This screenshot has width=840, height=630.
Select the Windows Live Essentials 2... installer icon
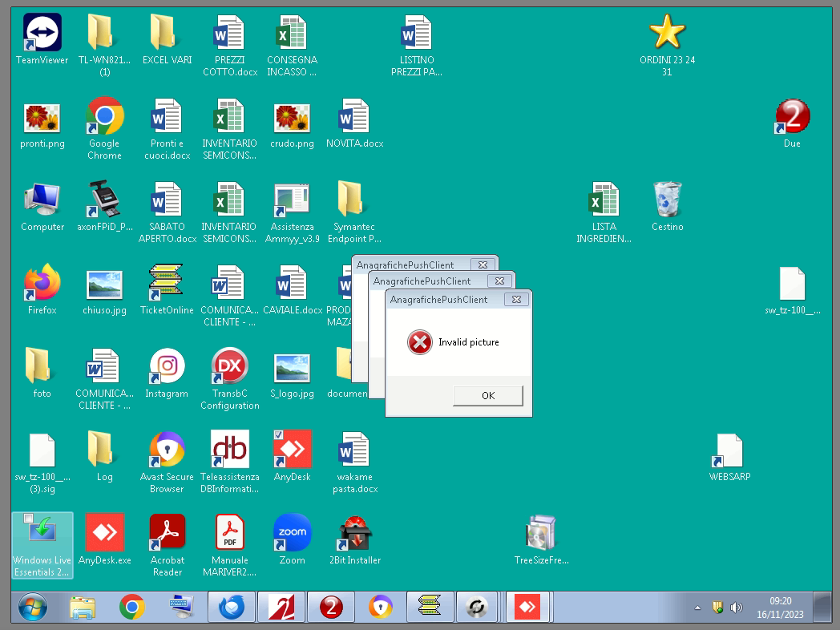(x=42, y=545)
